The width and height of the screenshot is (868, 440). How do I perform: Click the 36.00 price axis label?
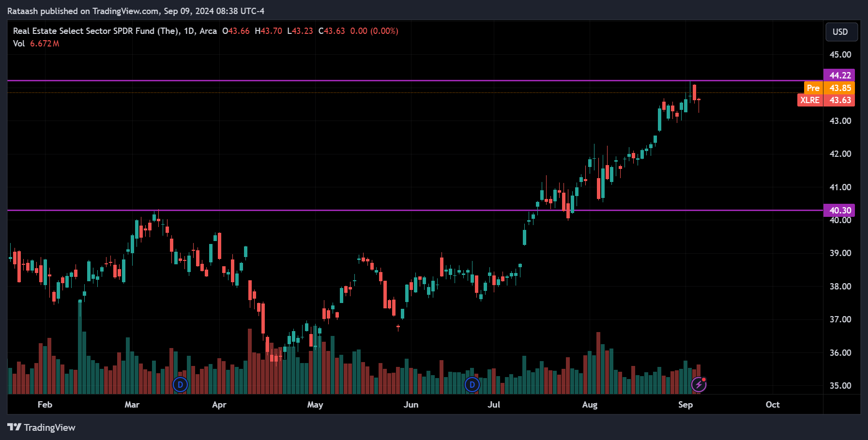pyautogui.click(x=840, y=353)
